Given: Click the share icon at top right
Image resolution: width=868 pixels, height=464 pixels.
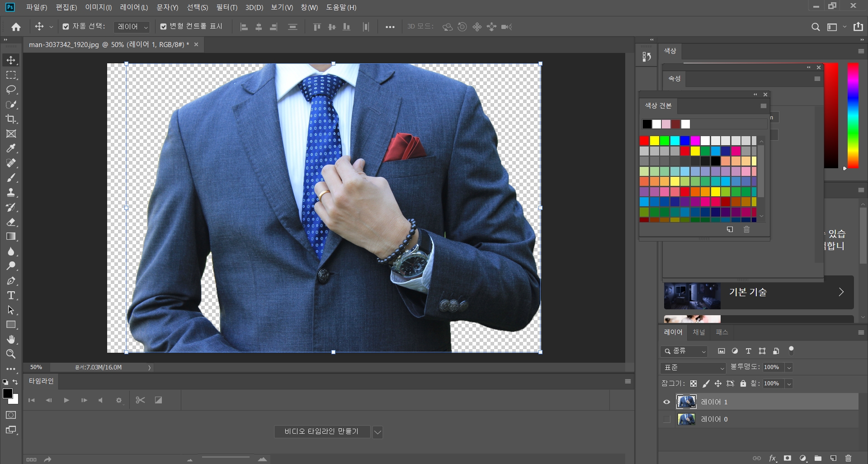Looking at the screenshot, I should (858, 27).
